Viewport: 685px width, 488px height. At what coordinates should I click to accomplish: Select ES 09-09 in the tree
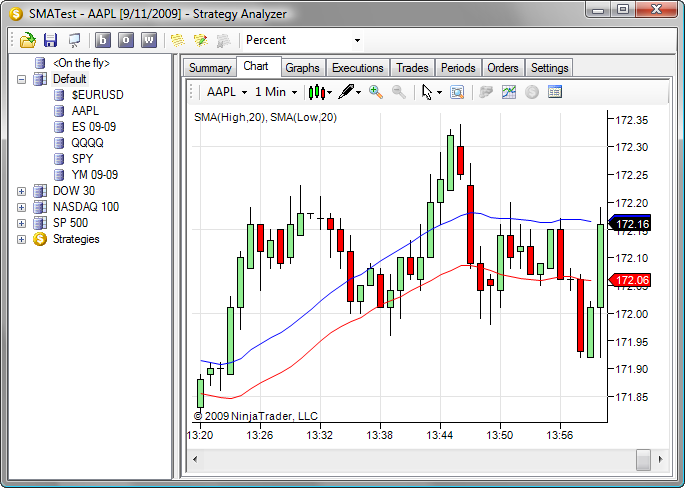(94, 127)
